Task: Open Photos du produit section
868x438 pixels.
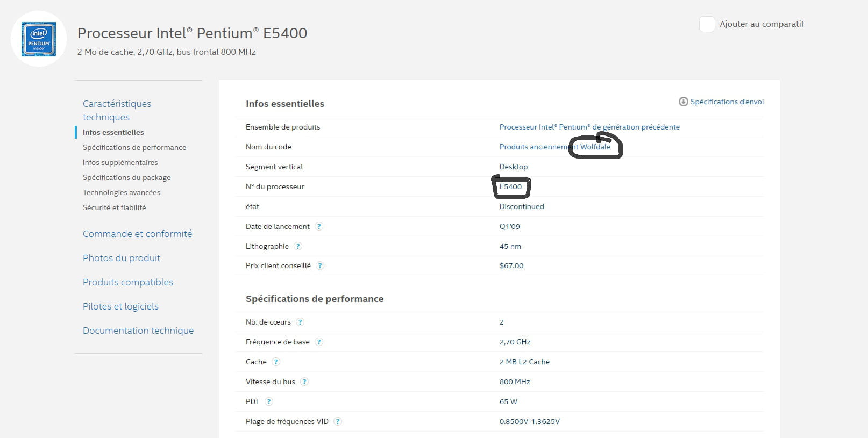Action: (122, 258)
